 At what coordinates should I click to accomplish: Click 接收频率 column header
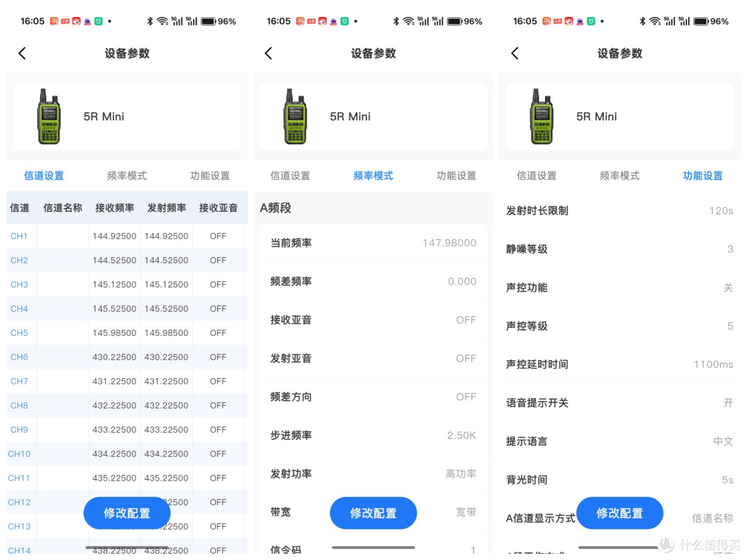[114, 207]
